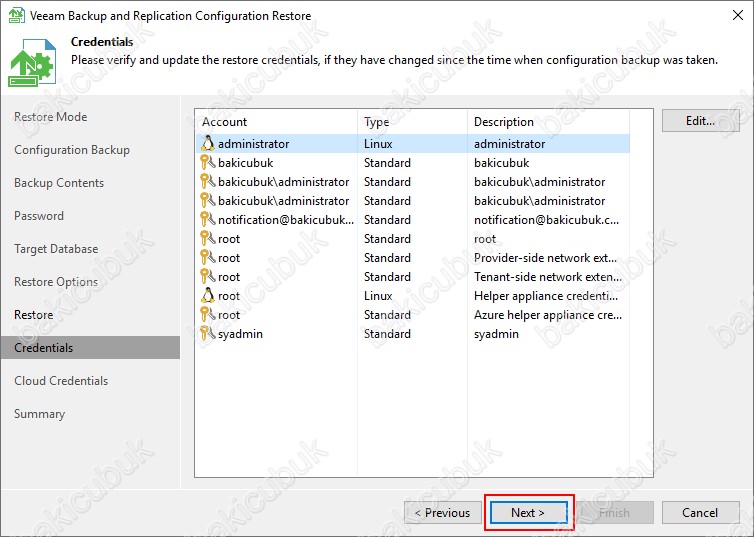
Task: Close the wizard window with X
Action: 738,15
